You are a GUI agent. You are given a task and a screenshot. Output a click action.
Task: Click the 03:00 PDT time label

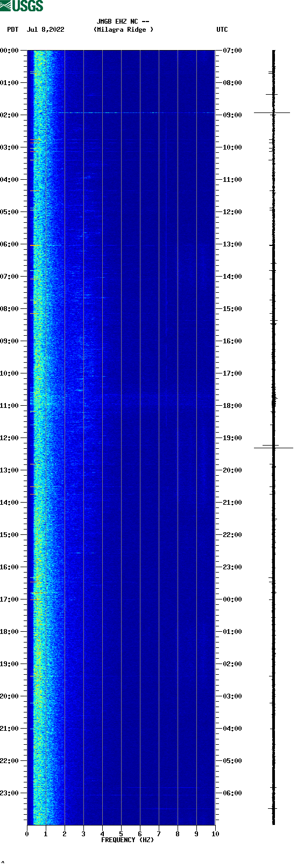(10, 147)
